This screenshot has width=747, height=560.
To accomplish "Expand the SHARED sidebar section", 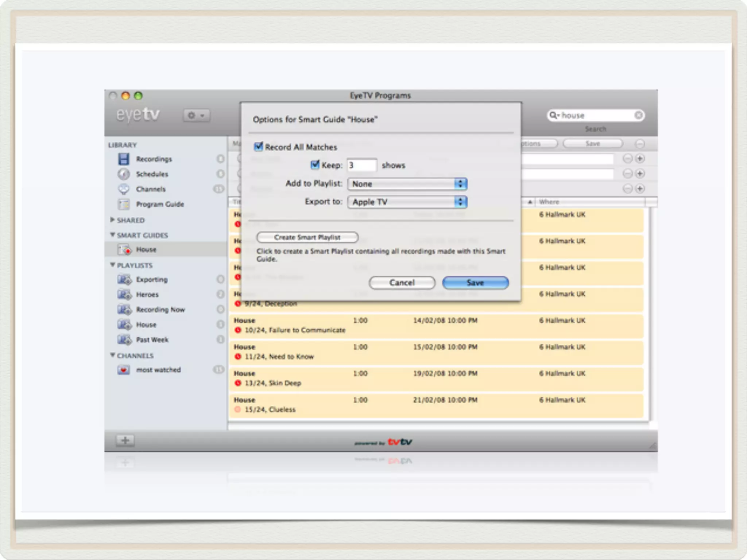I will (112, 220).
